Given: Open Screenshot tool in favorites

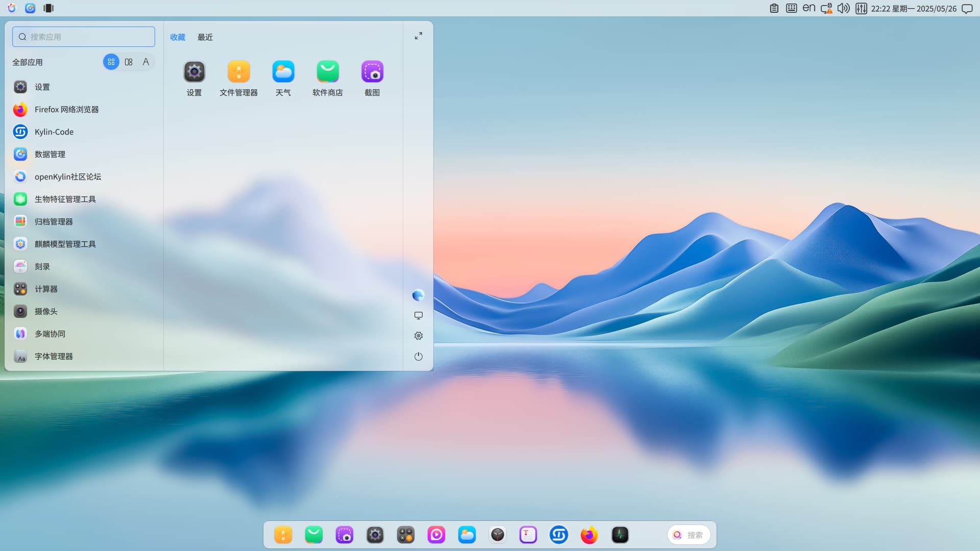Looking at the screenshot, I should (x=372, y=78).
